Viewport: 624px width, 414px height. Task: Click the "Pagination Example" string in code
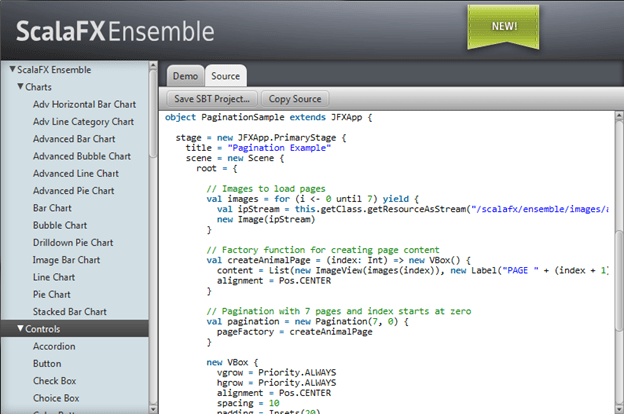tap(279, 148)
